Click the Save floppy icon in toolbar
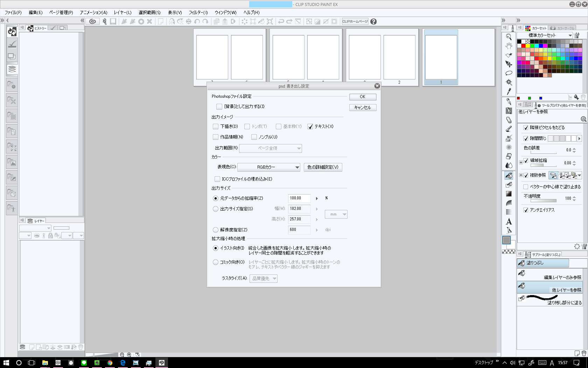 (113, 21)
